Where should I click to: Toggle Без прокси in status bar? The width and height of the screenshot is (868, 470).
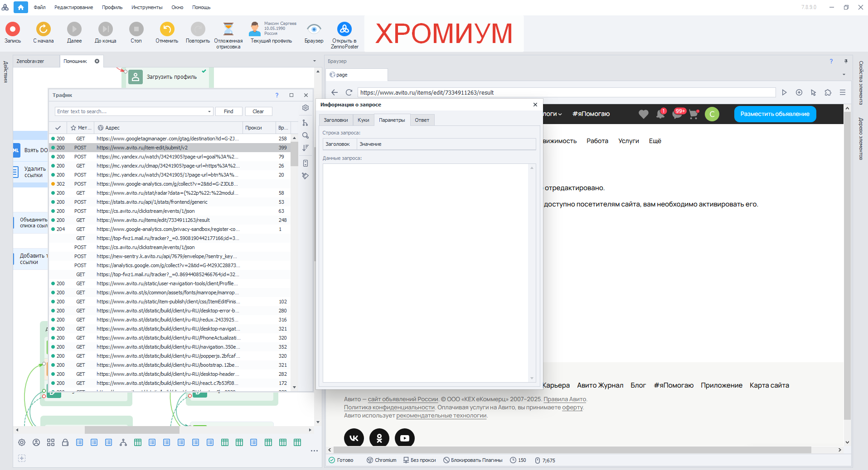point(420,460)
